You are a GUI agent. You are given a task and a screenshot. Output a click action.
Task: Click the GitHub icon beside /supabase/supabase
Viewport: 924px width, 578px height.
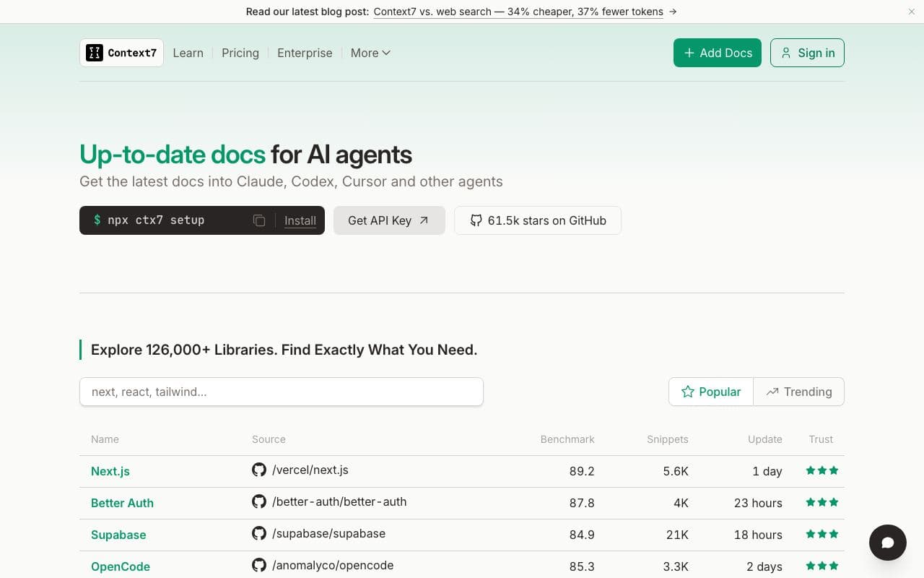tap(259, 533)
